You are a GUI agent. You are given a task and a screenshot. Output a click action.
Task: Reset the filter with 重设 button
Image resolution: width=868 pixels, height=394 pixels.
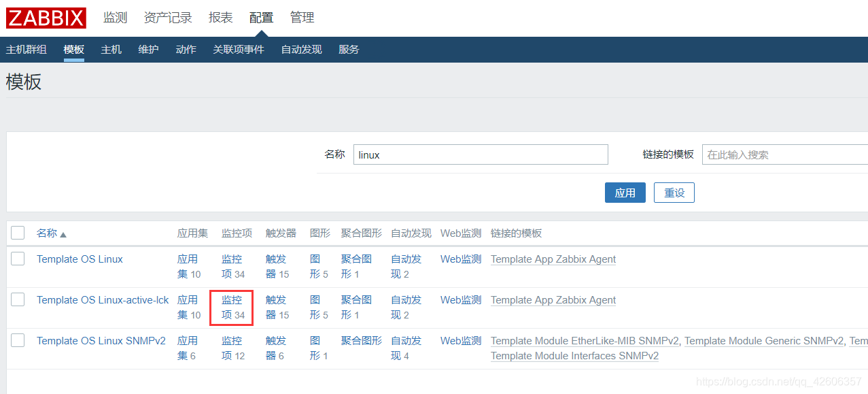pyautogui.click(x=674, y=193)
